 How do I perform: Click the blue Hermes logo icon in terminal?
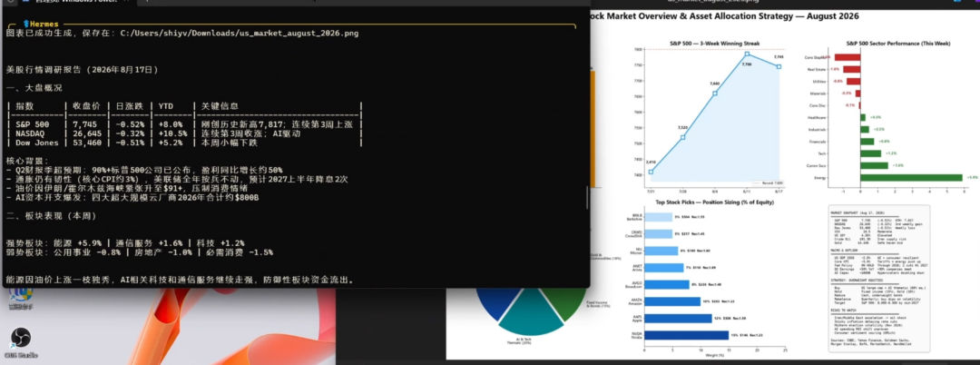point(26,23)
